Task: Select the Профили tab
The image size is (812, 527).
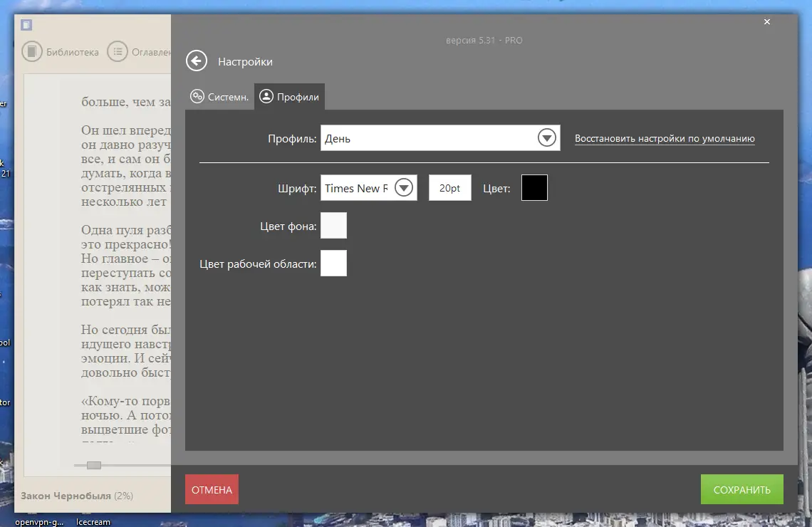Action: pyautogui.click(x=289, y=97)
